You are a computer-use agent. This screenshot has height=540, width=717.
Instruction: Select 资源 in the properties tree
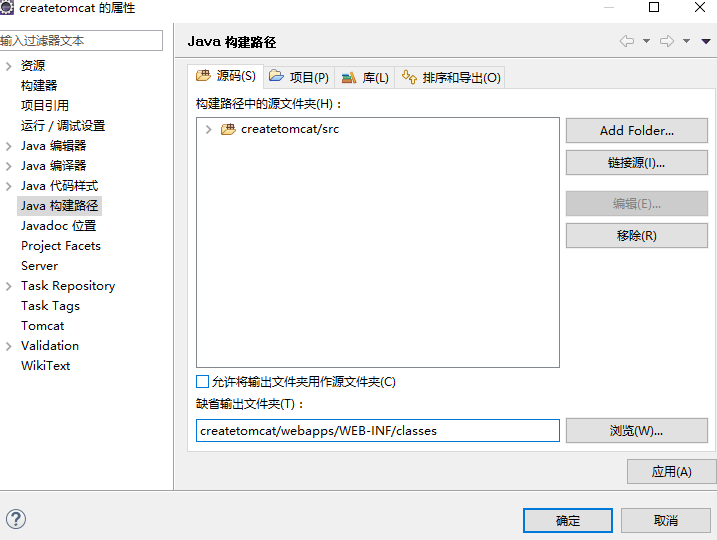point(33,66)
